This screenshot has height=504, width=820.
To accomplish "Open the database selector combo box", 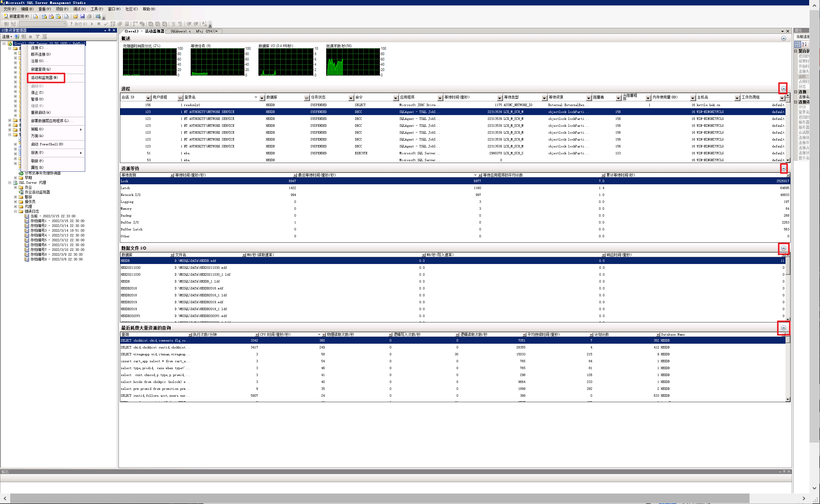I will (x=43, y=24).
